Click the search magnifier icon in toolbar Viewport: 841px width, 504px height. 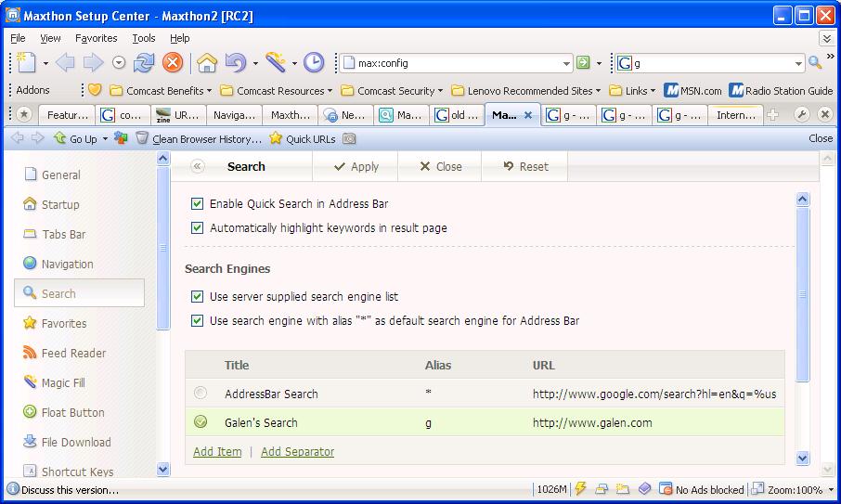815,62
